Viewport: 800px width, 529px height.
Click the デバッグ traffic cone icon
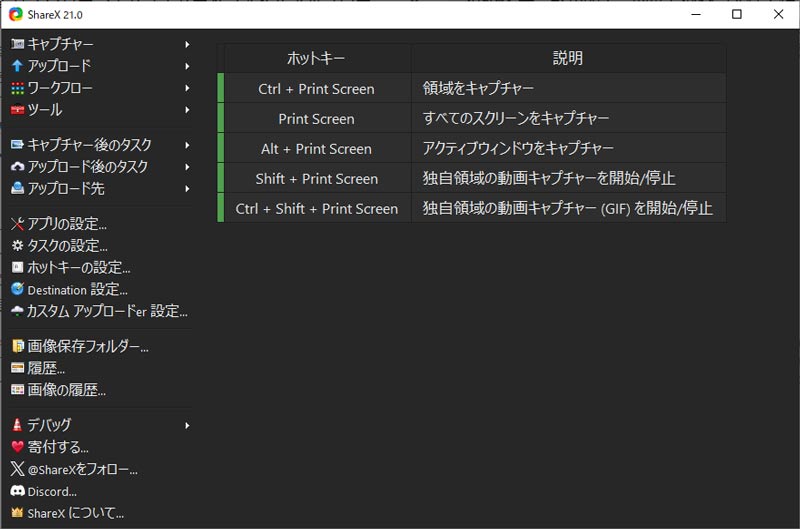tap(17, 424)
